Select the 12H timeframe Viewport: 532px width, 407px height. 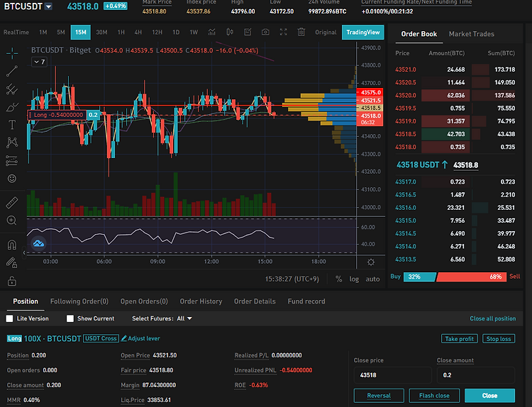click(157, 32)
